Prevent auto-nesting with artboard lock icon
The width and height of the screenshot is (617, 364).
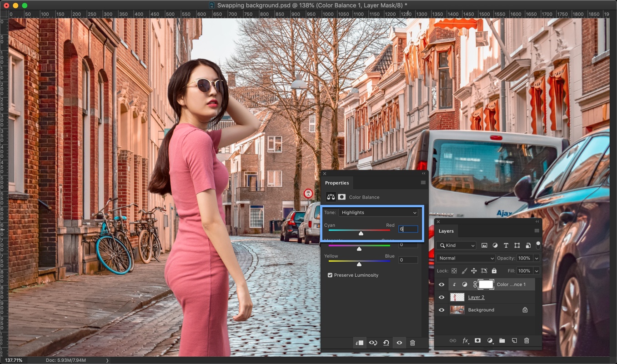point(484,271)
